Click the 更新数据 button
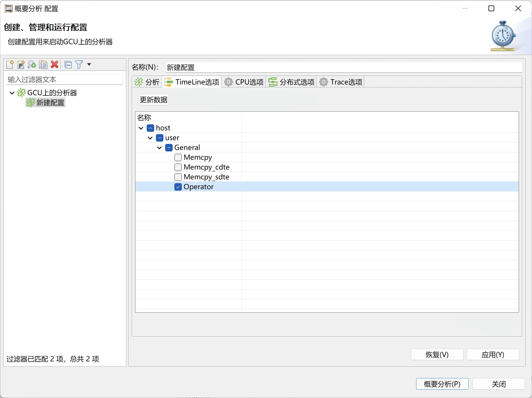Viewport: 532px width, 398px height. coord(154,100)
